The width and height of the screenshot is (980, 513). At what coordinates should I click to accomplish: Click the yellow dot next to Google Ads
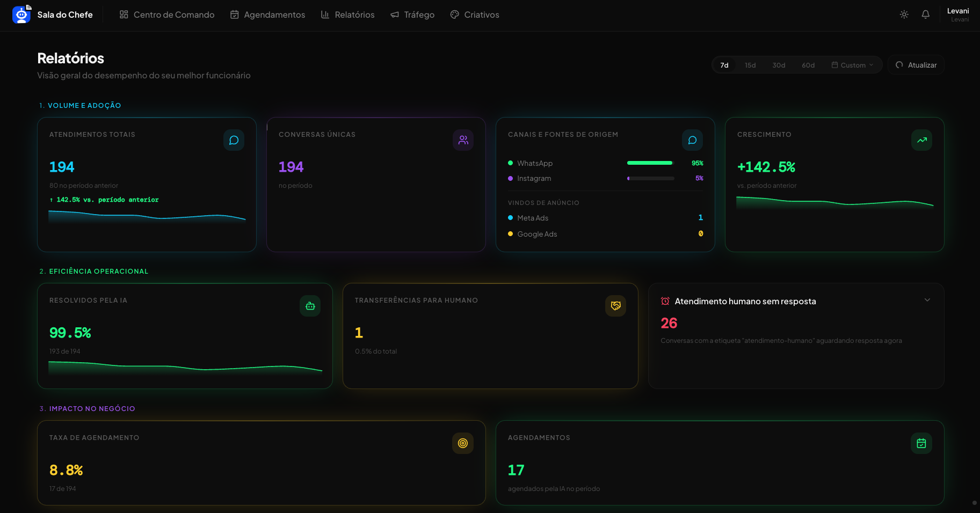[x=510, y=234]
